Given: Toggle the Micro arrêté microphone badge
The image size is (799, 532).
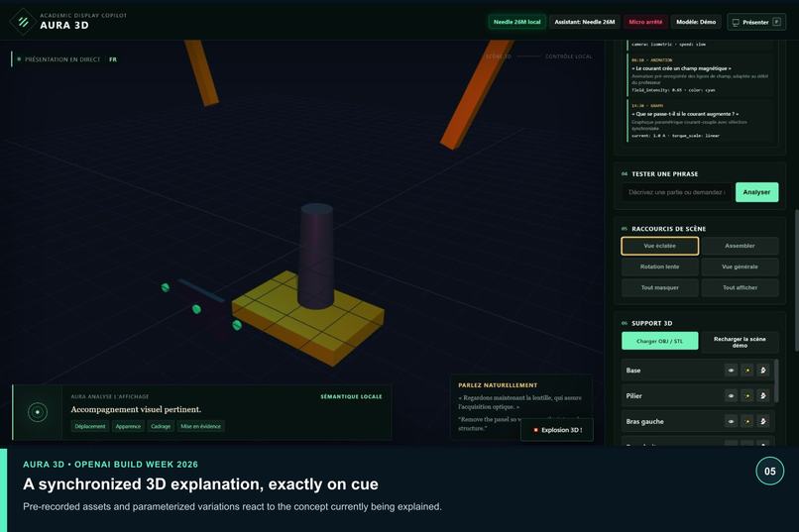Looking at the screenshot, I should (x=645, y=22).
